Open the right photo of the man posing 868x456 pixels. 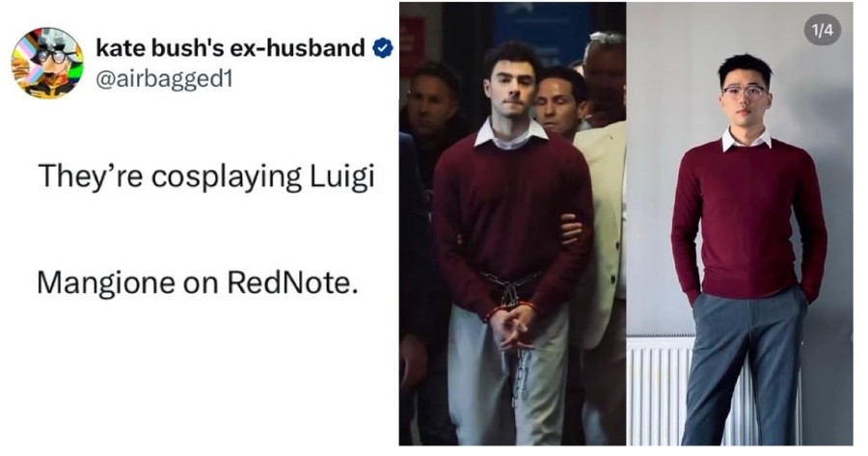click(x=740, y=224)
